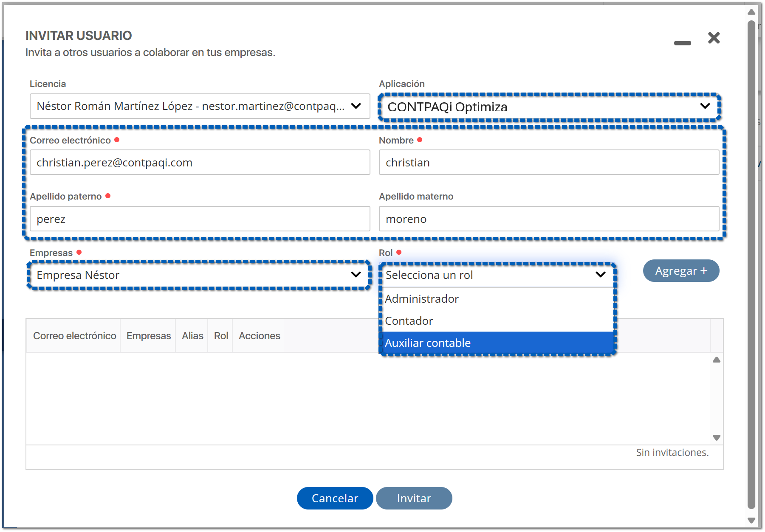This screenshot has height=532, width=765.
Task: Collapse the Rol dropdown arrow
Action: pyautogui.click(x=600, y=275)
